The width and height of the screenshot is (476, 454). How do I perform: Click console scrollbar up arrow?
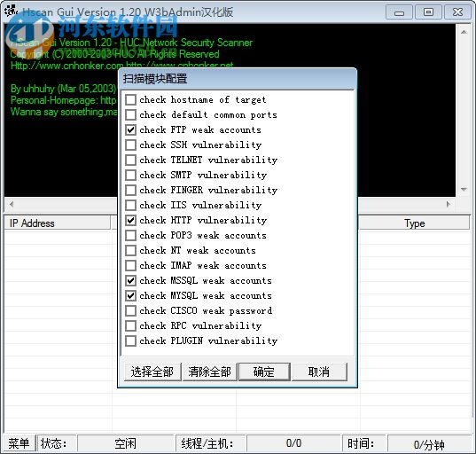[464, 32]
